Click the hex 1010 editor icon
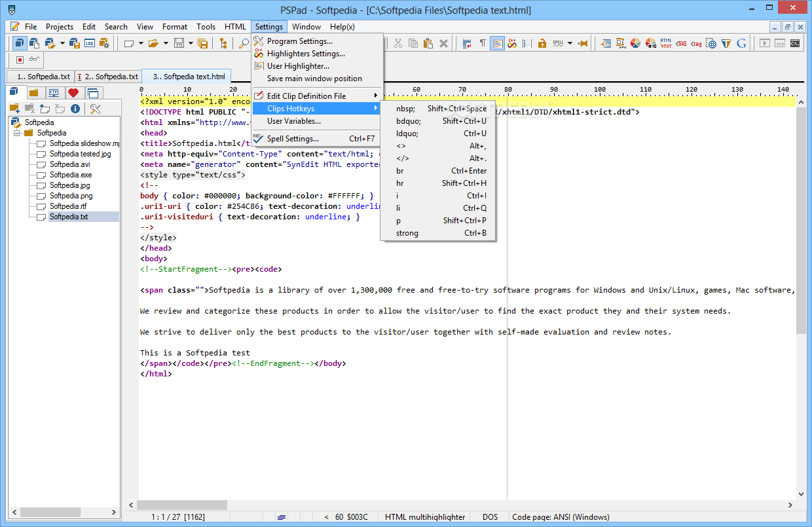The height and width of the screenshot is (527, 812). coord(780,43)
